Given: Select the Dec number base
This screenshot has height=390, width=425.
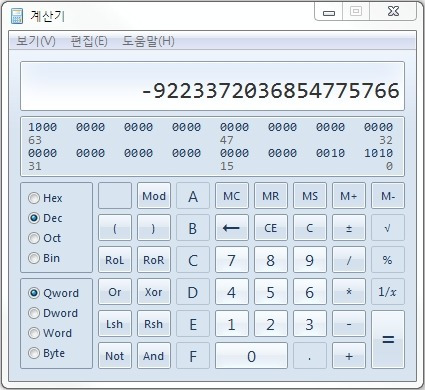Looking at the screenshot, I should pyautogui.click(x=45, y=218).
